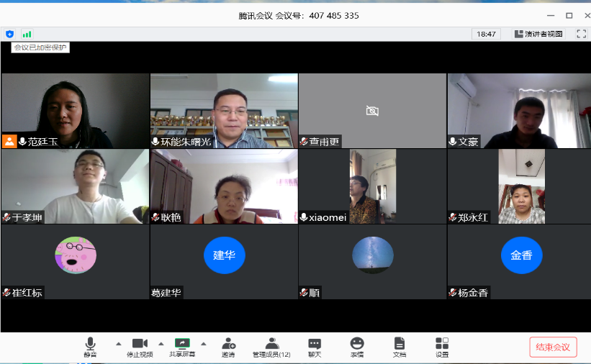The image size is (591, 364).
Task: Start screen sharing with 共享屏幕
Action: click(x=182, y=347)
